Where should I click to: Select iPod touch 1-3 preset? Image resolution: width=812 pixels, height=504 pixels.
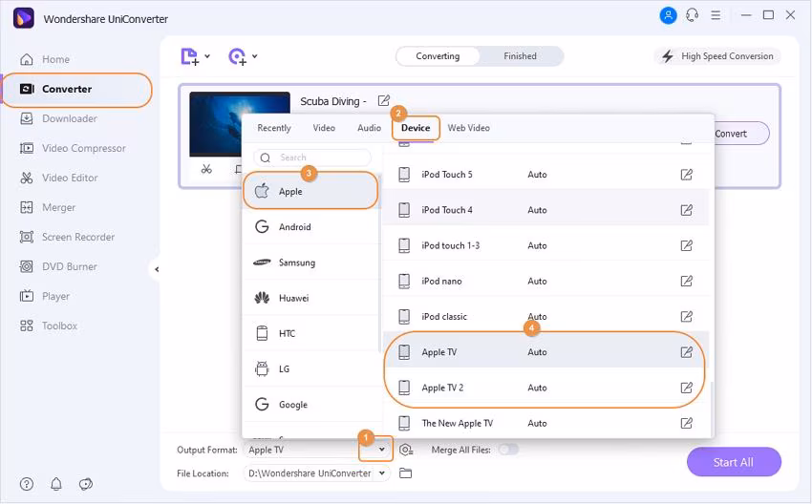pyautogui.click(x=545, y=245)
